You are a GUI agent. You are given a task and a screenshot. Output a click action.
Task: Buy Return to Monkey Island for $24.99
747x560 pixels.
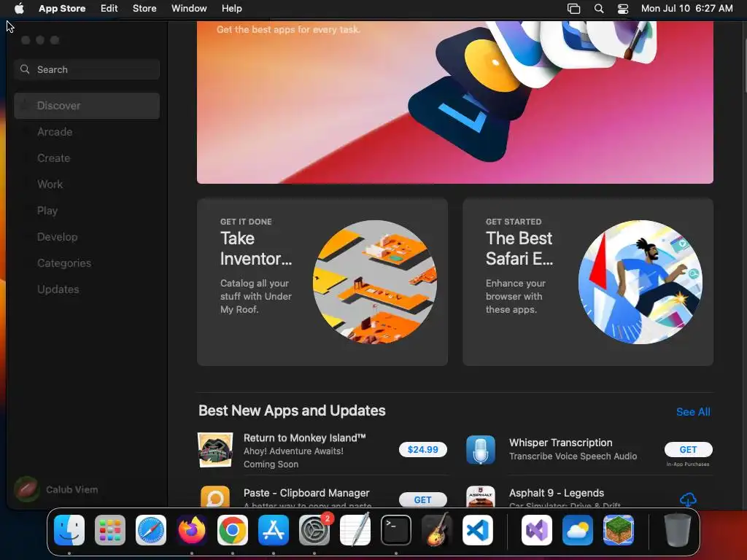click(x=422, y=449)
